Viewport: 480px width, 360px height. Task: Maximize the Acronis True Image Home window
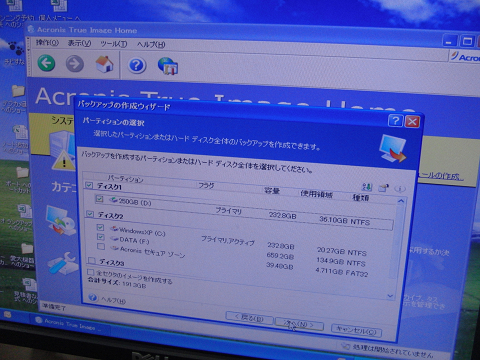point(467,41)
